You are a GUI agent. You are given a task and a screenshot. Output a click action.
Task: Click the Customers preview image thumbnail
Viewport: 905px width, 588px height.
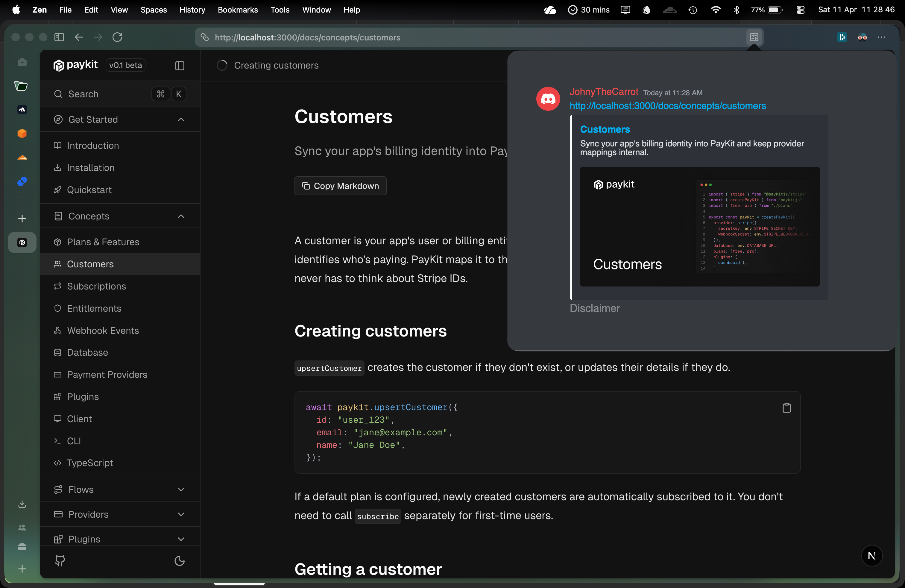699,227
